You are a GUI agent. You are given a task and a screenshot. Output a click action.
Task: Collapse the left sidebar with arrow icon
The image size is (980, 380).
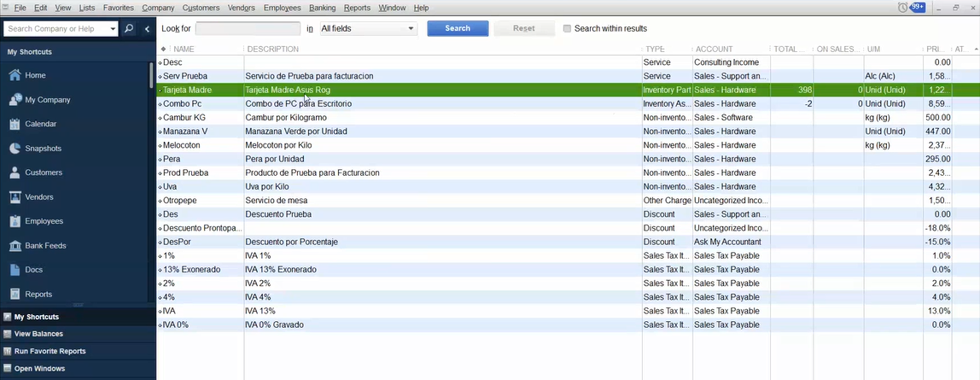point(147,29)
